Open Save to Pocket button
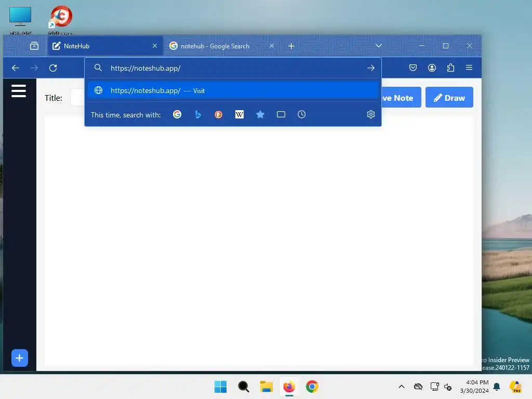The width and height of the screenshot is (532, 399). pos(413,68)
